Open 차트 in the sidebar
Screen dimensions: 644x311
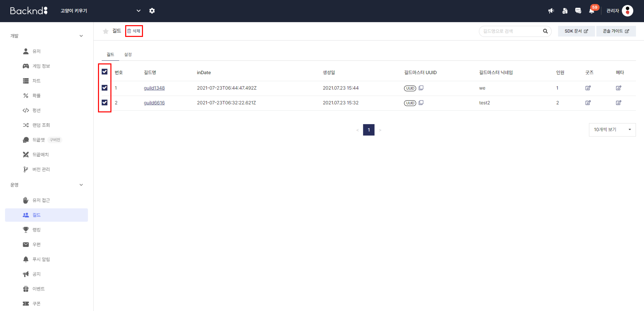(46, 81)
